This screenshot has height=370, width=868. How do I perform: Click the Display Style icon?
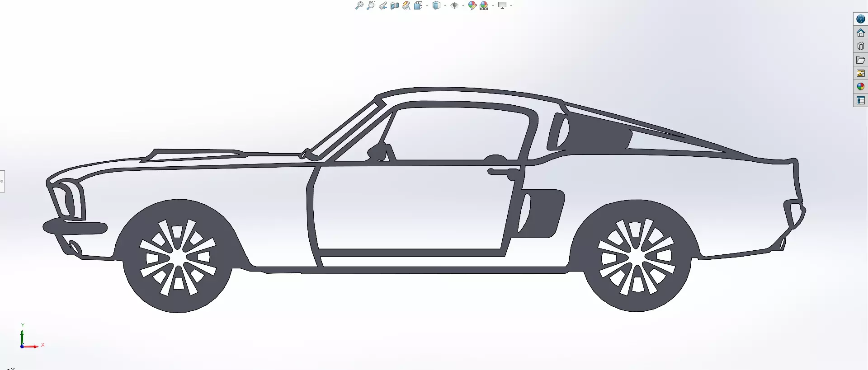(x=436, y=5)
